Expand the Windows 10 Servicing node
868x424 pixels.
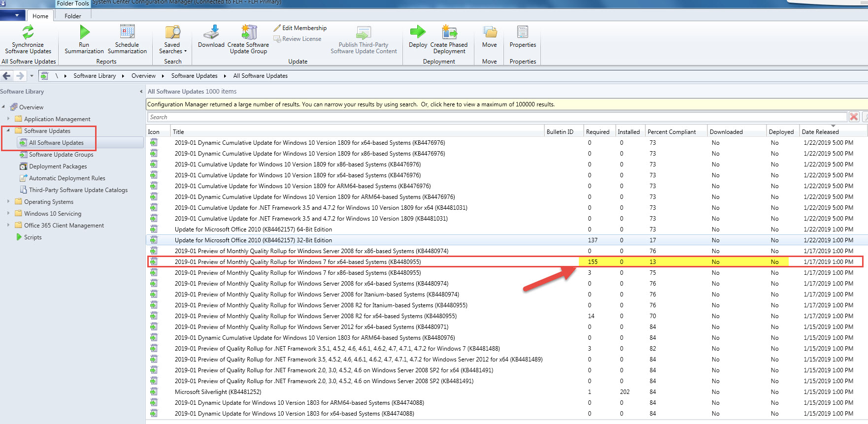point(8,213)
